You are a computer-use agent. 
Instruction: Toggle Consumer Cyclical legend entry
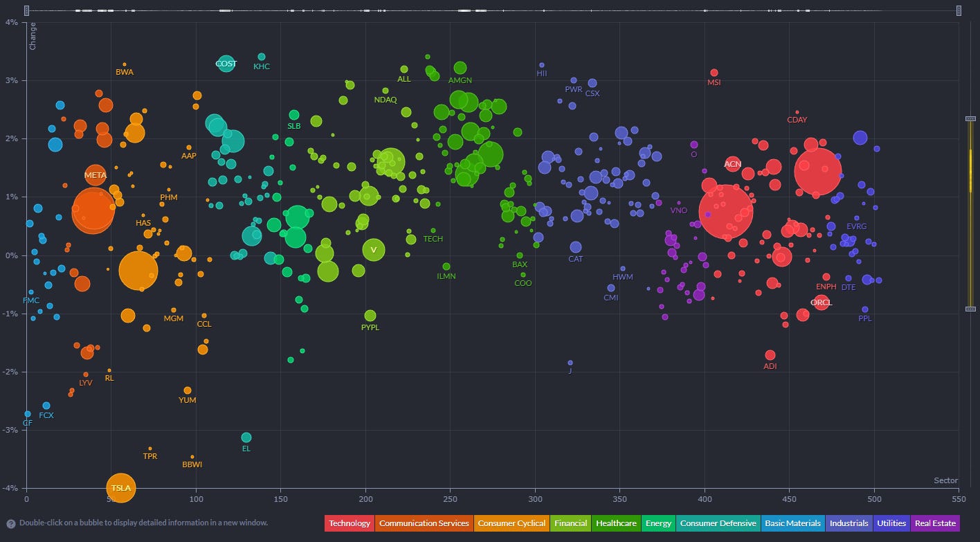click(511, 523)
